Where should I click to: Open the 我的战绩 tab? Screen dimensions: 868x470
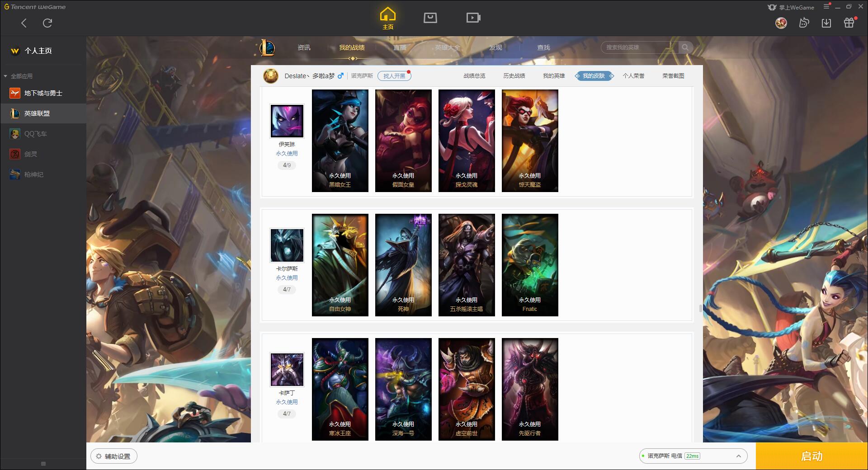click(352, 47)
